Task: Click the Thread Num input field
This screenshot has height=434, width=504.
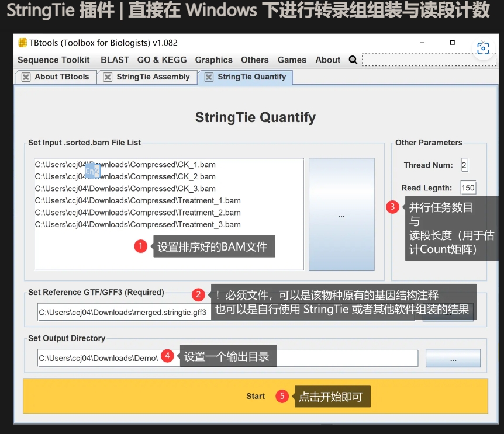Action: pyautogui.click(x=464, y=165)
